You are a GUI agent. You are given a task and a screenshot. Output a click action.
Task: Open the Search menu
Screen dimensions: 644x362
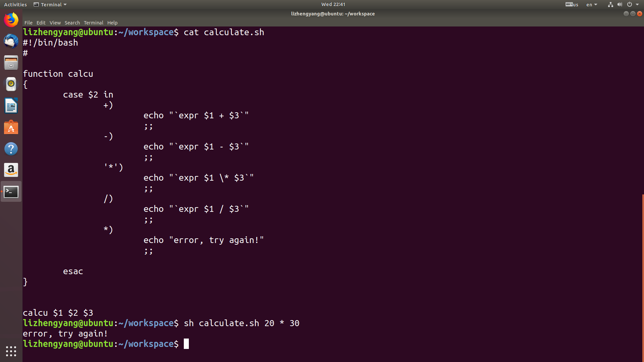point(72,23)
